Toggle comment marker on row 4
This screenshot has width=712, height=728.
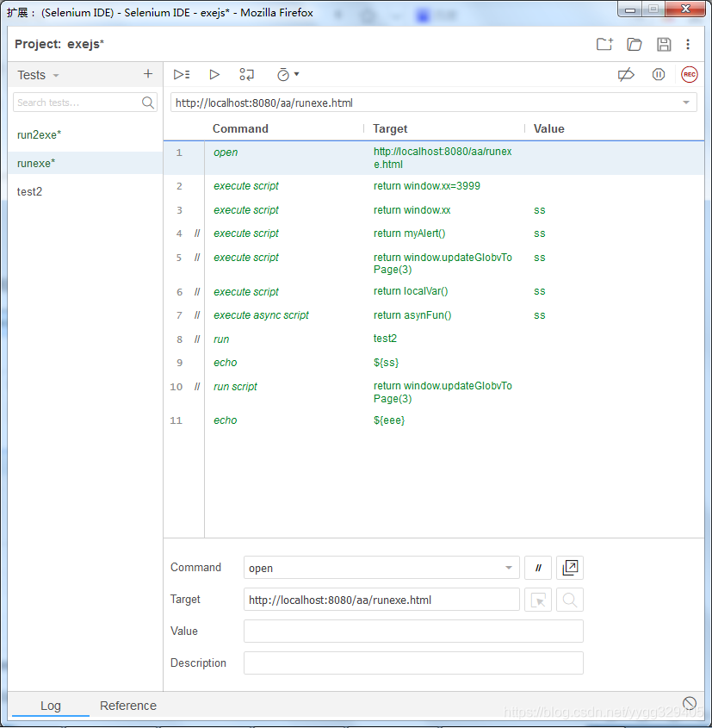197,233
